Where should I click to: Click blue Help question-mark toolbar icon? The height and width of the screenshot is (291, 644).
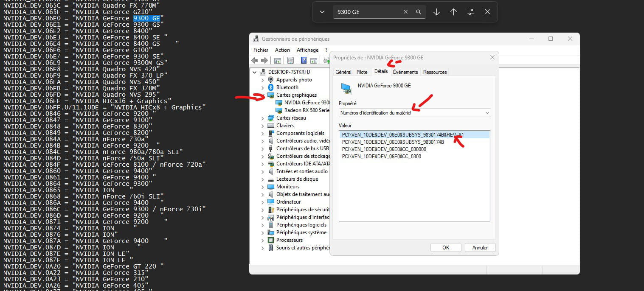[x=304, y=61]
